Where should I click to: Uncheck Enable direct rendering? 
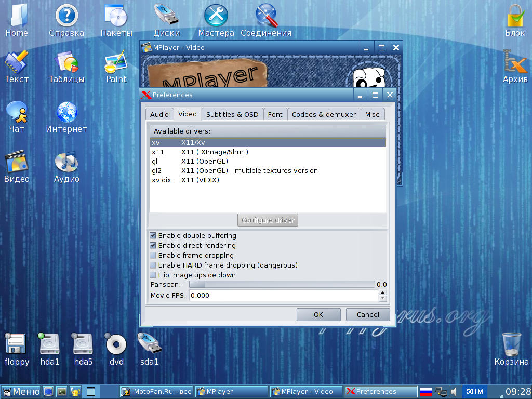click(153, 245)
